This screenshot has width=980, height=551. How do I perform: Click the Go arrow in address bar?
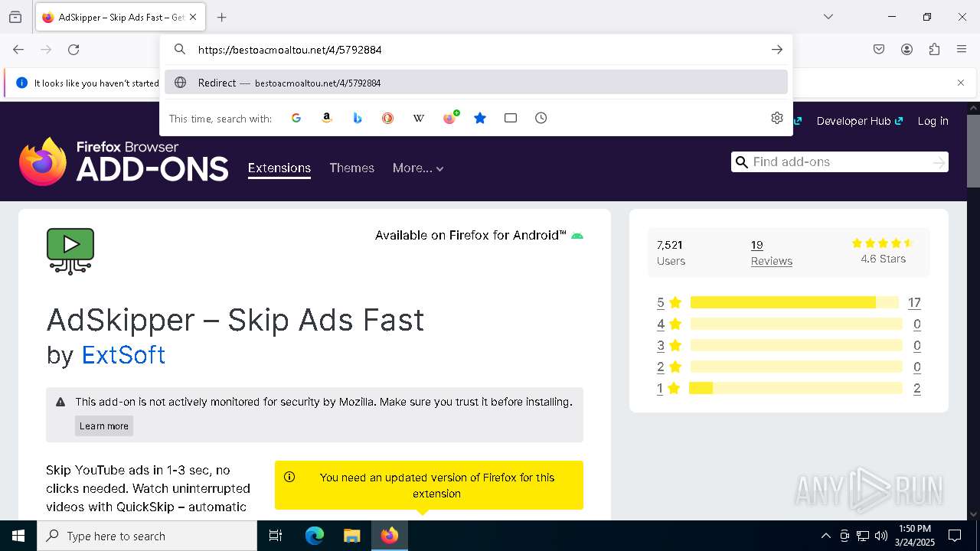[x=777, y=50]
